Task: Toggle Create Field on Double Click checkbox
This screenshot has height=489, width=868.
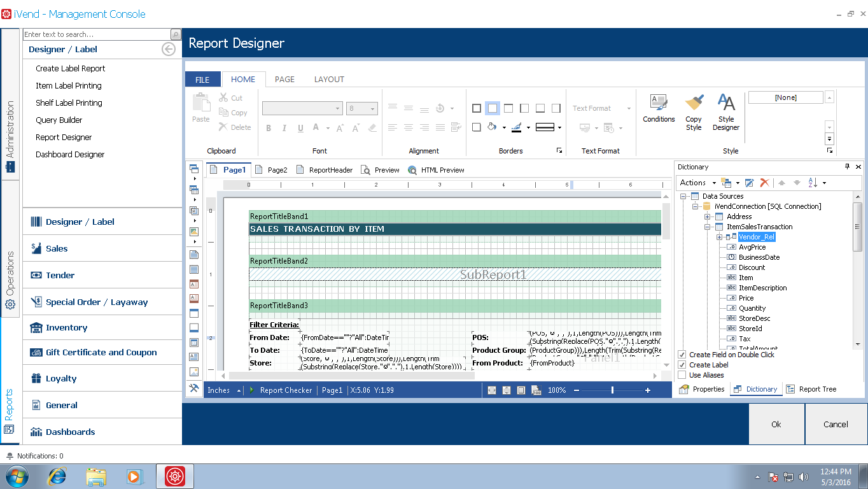Action: (682, 355)
